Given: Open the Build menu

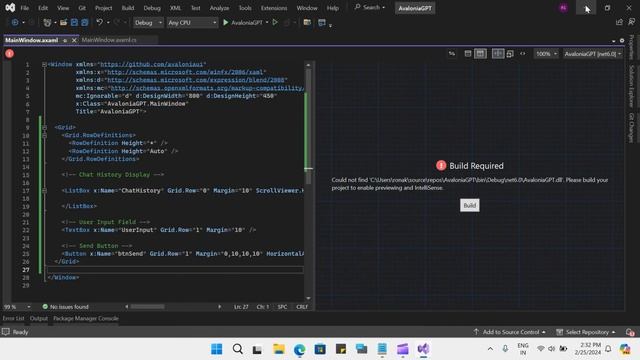Looking at the screenshot, I should pos(128,8).
